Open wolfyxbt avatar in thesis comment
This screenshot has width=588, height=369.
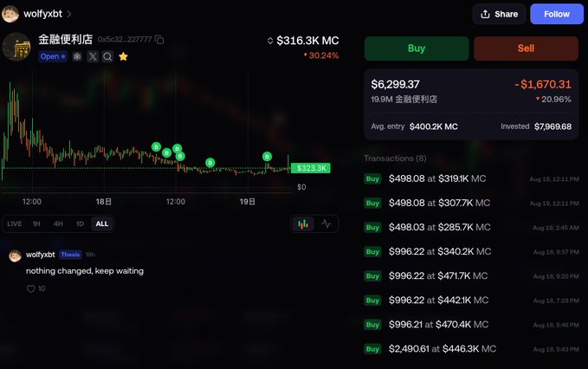(x=15, y=256)
